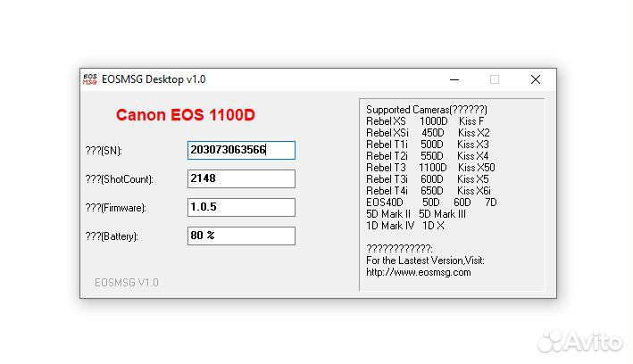Click the (ShotCount) label
This screenshot has height=364, width=633.
tap(126, 179)
